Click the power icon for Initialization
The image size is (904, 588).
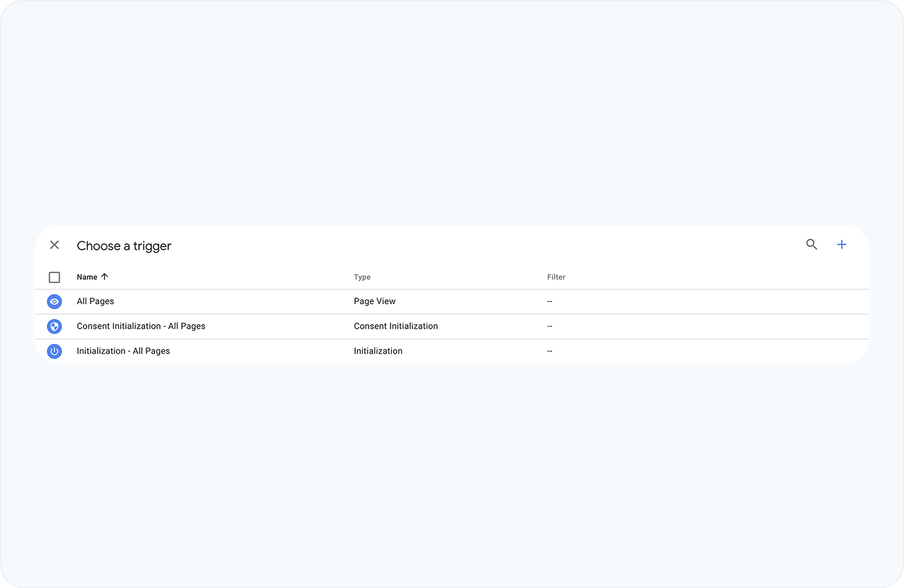(x=54, y=351)
